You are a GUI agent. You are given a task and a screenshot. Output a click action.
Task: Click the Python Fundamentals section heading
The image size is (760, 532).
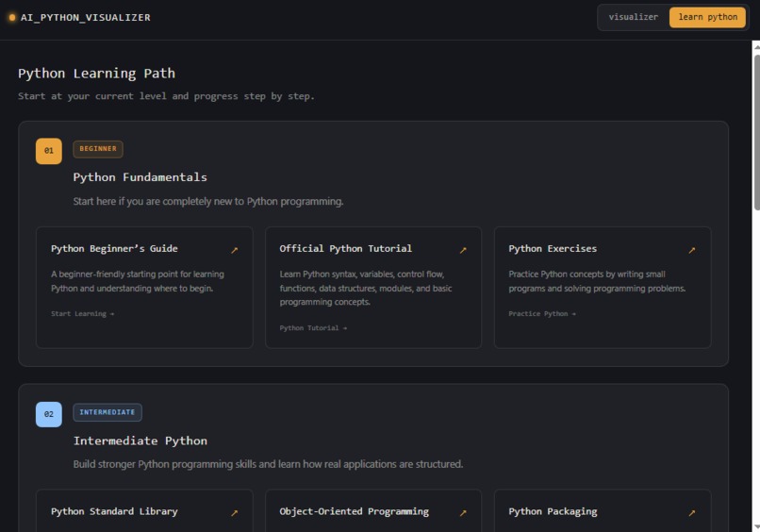140,177
